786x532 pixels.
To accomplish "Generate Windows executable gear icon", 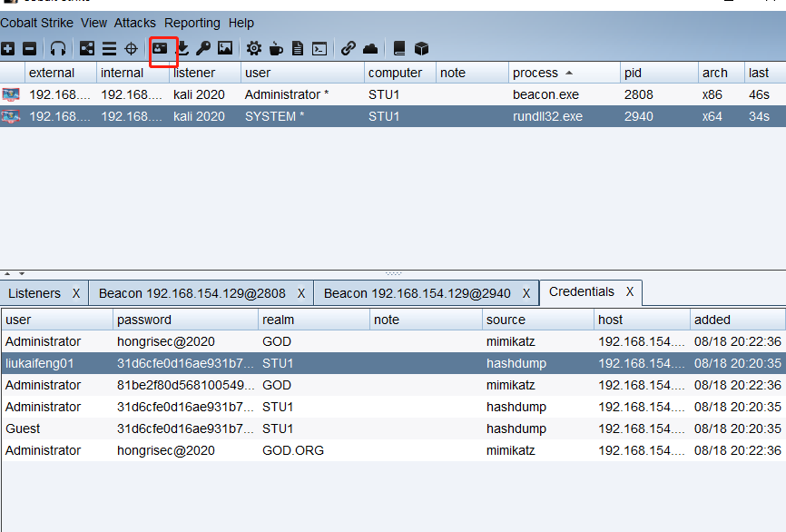I will click(x=253, y=49).
